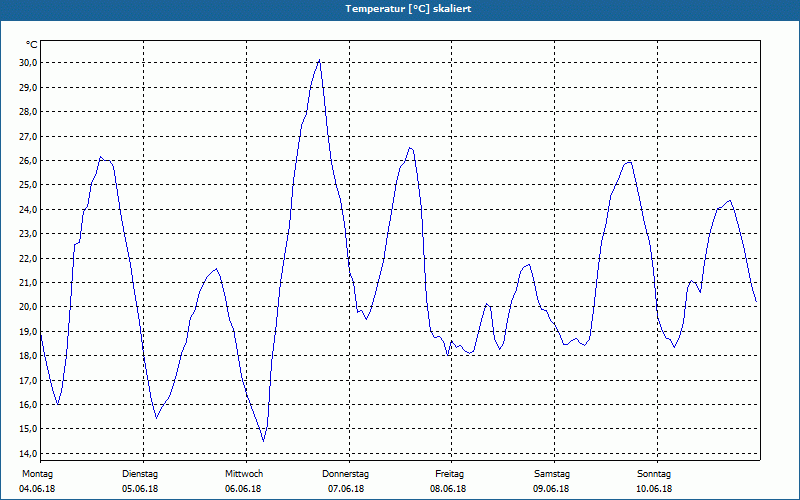Click the date 04.06.18
Screen dimensions: 800x500
[37, 489]
